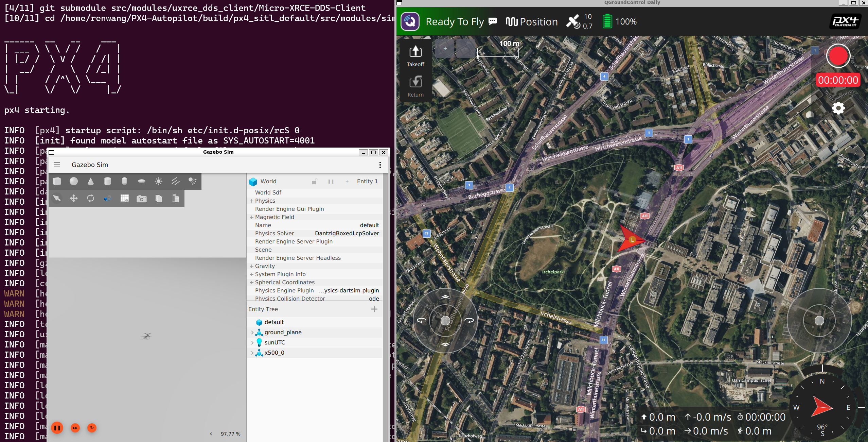Select the Render Engine Server Headless row
Viewport: 868px width, 442px height.
point(315,258)
